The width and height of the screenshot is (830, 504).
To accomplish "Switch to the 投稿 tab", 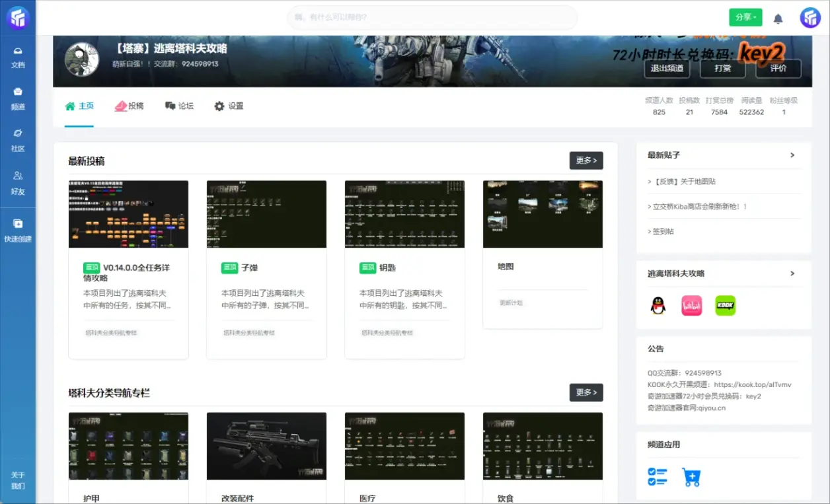I will click(129, 106).
